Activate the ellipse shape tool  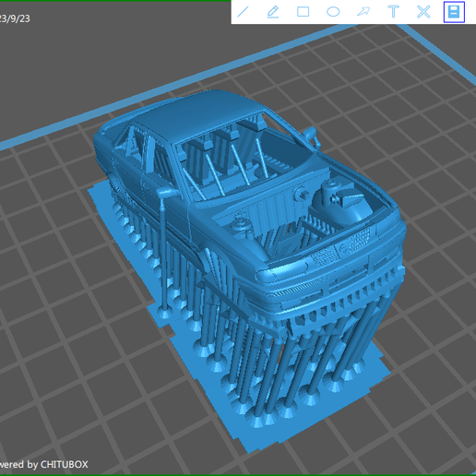(333, 12)
